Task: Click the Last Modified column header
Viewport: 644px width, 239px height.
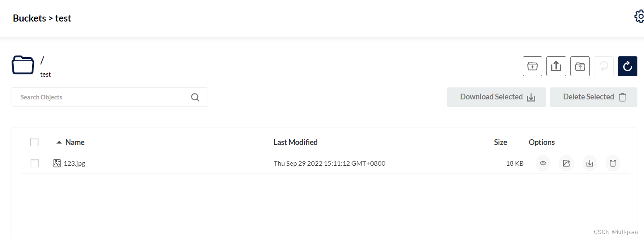Action: 295,142
